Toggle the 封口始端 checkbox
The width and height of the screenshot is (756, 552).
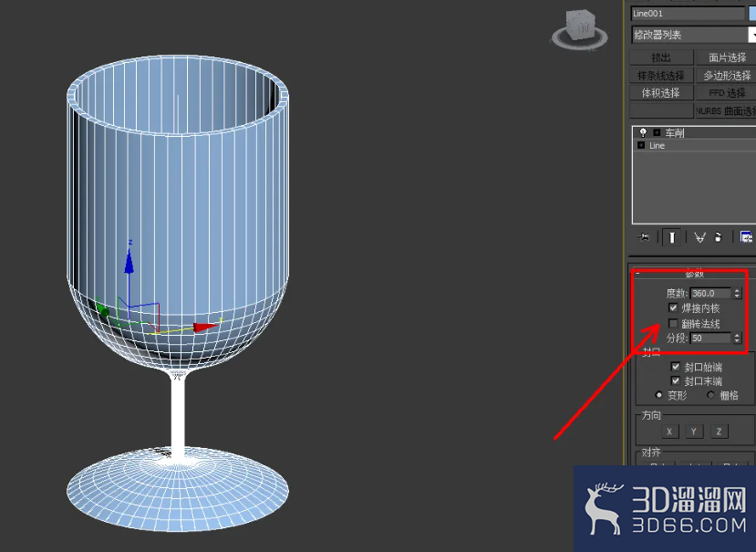[676, 366]
